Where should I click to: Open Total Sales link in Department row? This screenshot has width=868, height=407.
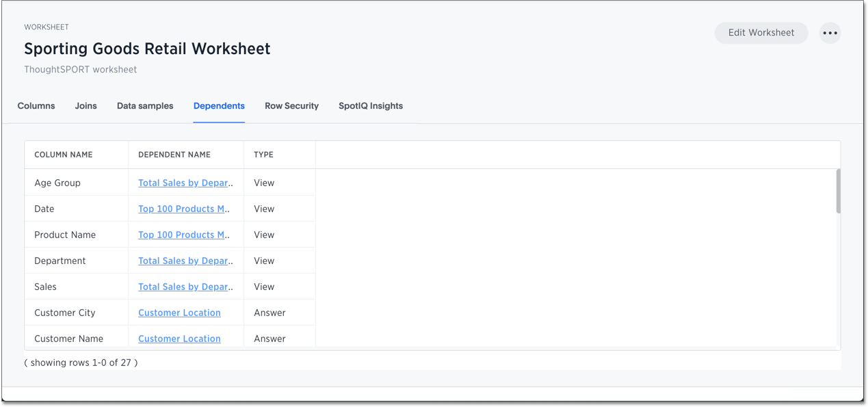(x=185, y=261)
